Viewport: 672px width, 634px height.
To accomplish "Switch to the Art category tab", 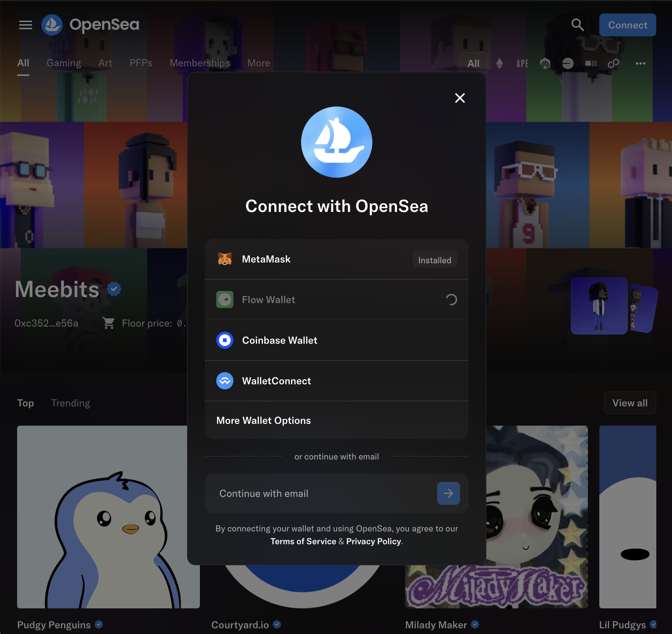I will click(x=105, y=63).
